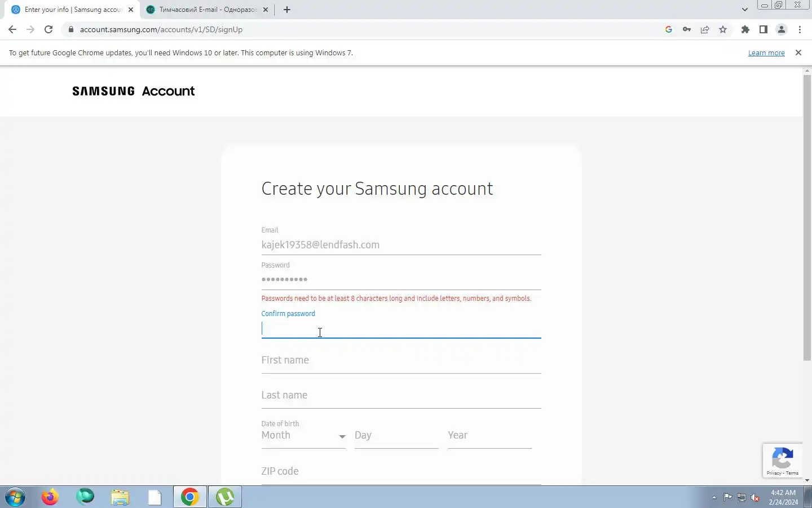Switch to the Enter your info Samsung tab
The width and height of the screenshot is (812, 508).
coord(72,10)
